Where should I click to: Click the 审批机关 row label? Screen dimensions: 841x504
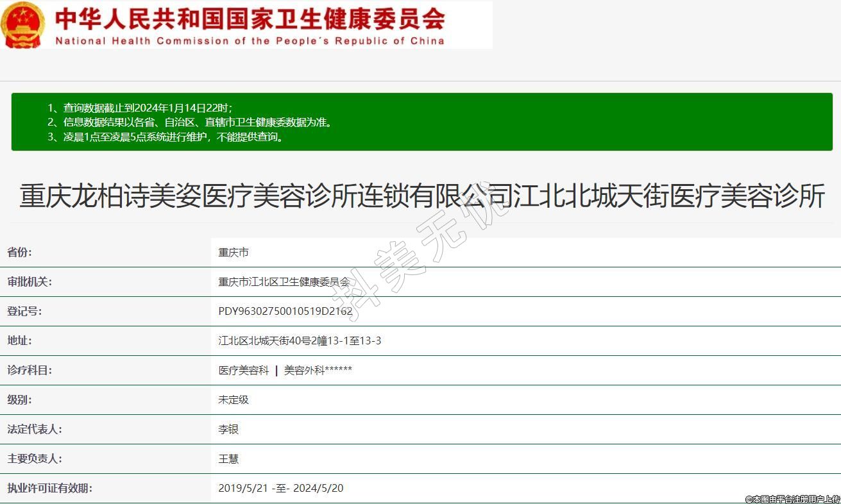pos(30,282)
